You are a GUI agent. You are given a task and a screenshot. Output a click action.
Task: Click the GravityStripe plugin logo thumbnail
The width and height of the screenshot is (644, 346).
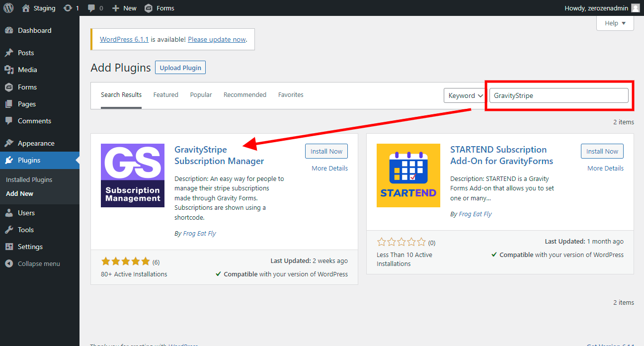(x=133, y=175)
